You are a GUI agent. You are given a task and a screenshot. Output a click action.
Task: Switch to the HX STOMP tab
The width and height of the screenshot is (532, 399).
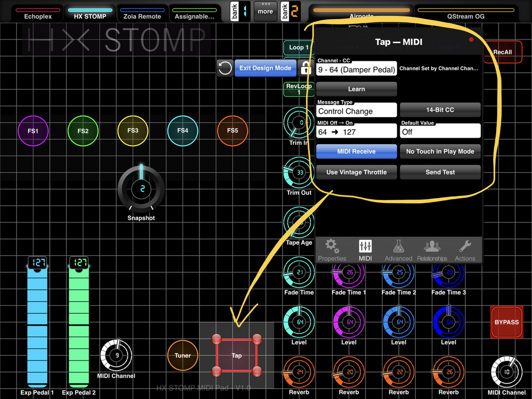point(90,13)
